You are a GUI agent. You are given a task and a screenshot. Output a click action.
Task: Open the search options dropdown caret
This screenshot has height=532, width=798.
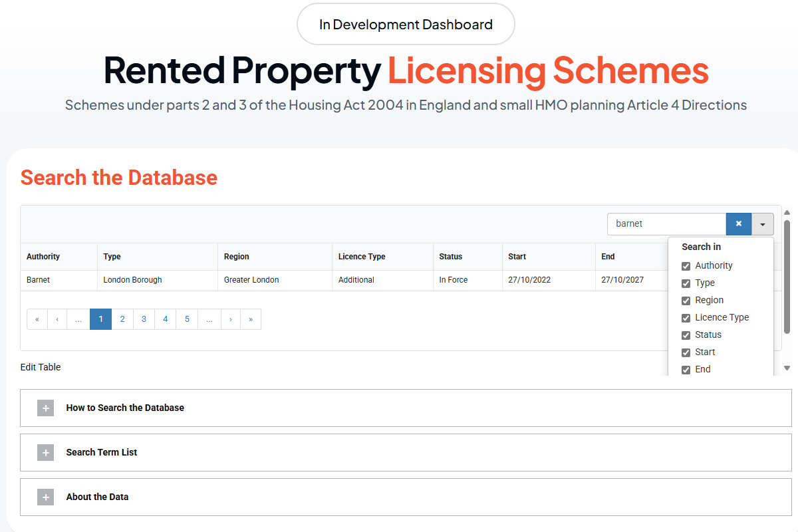click(x=763, y=224)
